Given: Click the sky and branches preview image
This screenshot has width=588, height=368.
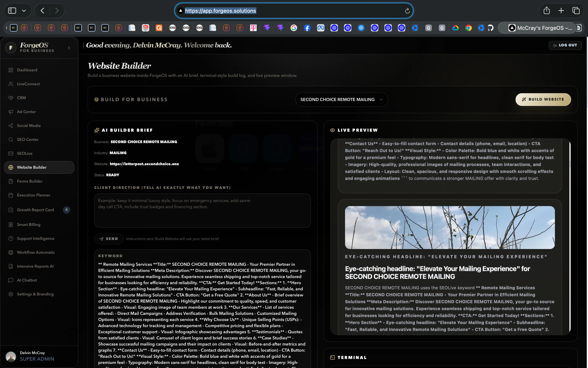Looking at the screenshot, I should pyautogui.click(x=450, y=228).
